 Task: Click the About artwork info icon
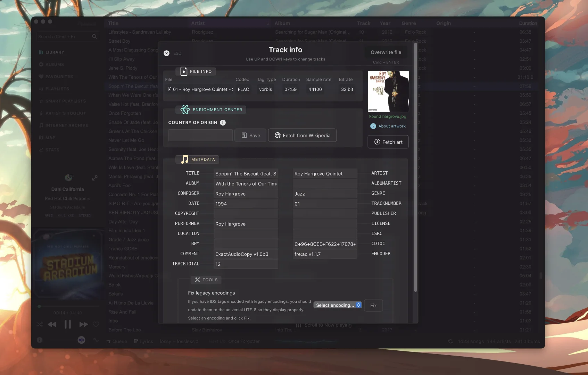pyautogui.click(x=373, y=126)
